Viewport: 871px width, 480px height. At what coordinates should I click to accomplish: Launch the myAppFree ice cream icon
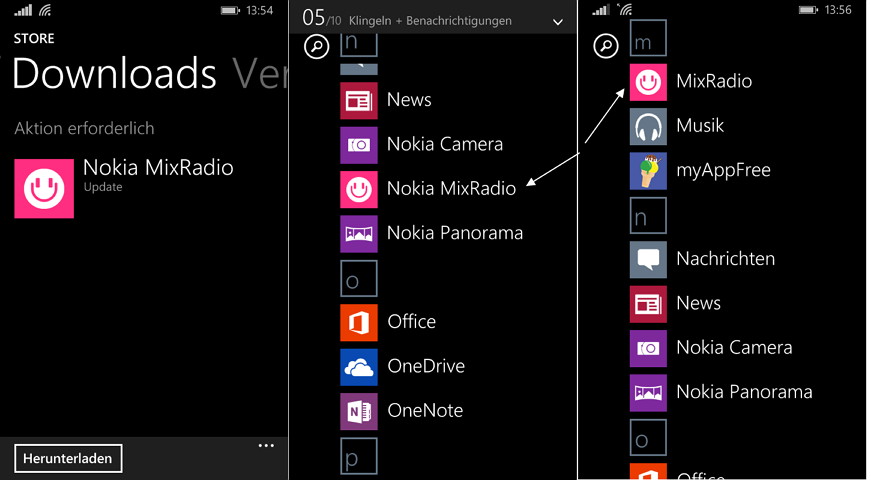pos(648,171)
